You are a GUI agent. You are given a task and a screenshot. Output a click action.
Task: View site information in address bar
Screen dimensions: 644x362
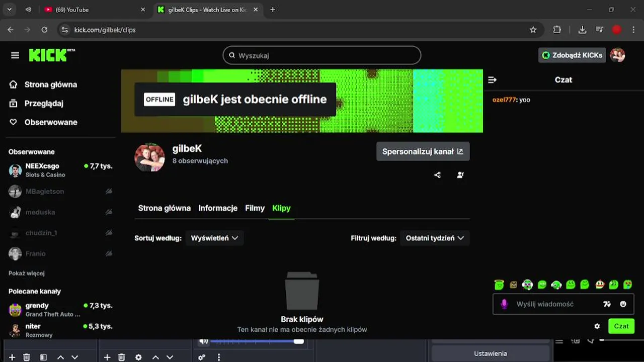[x=64, y=30]
